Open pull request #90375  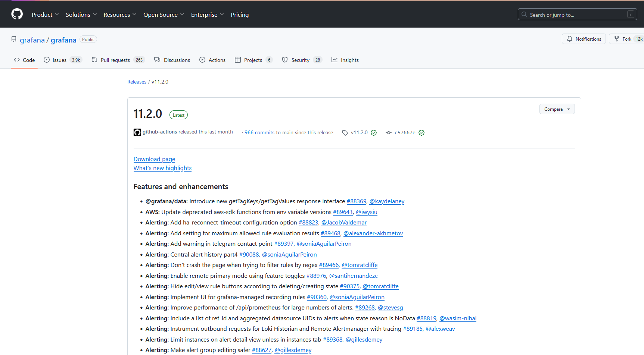pos(350,286)
